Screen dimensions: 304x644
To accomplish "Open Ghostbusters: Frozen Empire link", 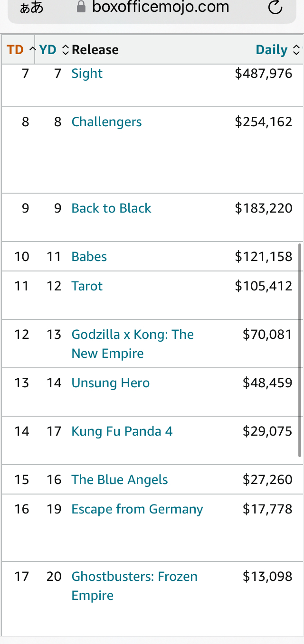I will (x=134, y=586).
